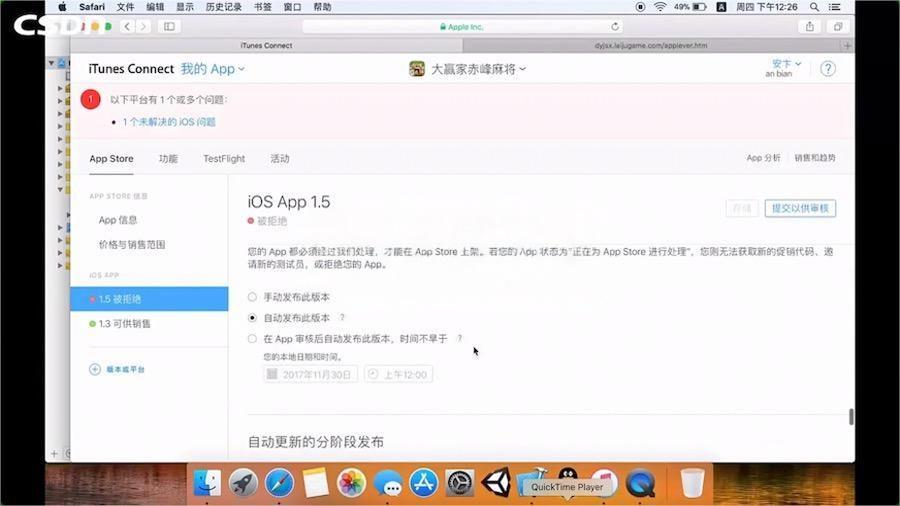This screenshot has width=900, height=506.
Task: Click the page vertical scrollbar thumb
Action: 851,417
